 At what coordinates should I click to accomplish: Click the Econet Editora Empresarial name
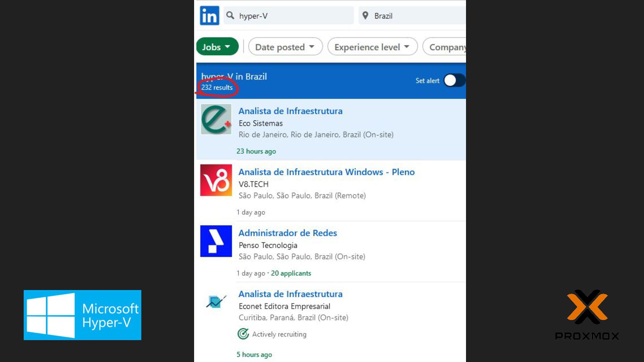pos(284,306)
